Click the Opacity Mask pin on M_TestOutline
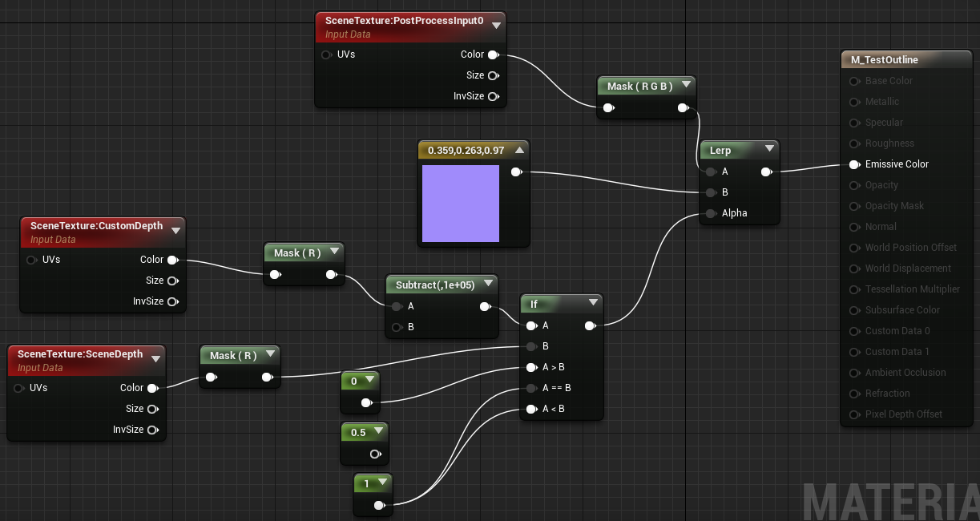The image size is (980, 521). [x=854, y=206]
